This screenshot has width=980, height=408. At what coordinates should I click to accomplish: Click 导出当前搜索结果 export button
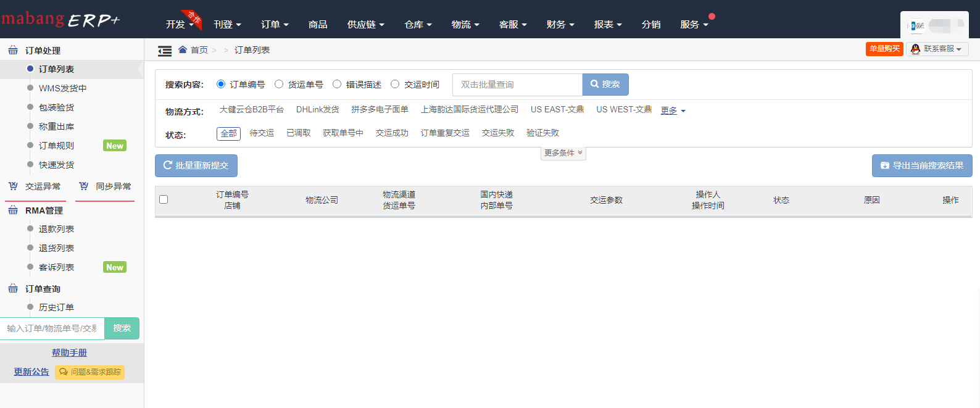pos(921,165)
